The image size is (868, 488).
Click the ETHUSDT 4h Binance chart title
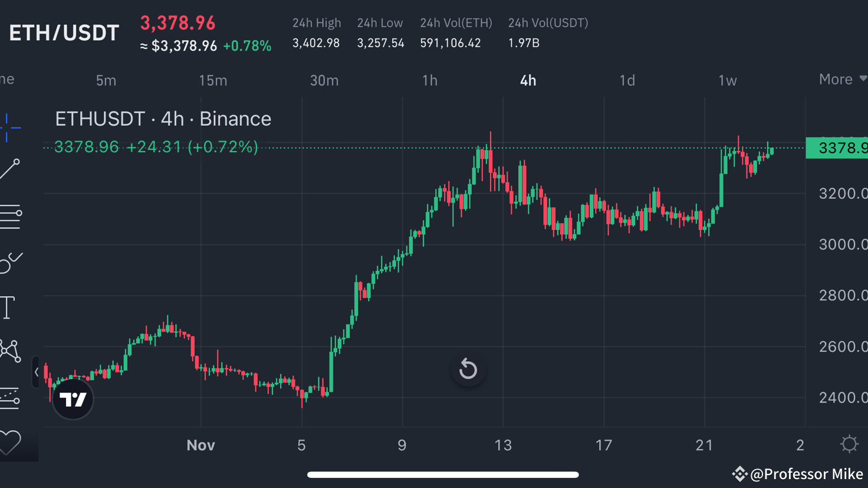(163, 119)
